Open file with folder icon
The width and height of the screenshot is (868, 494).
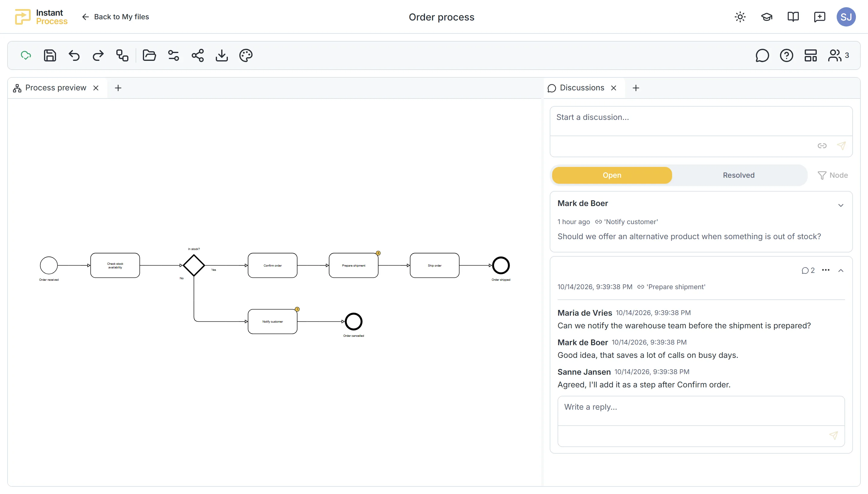pos(149,55)
